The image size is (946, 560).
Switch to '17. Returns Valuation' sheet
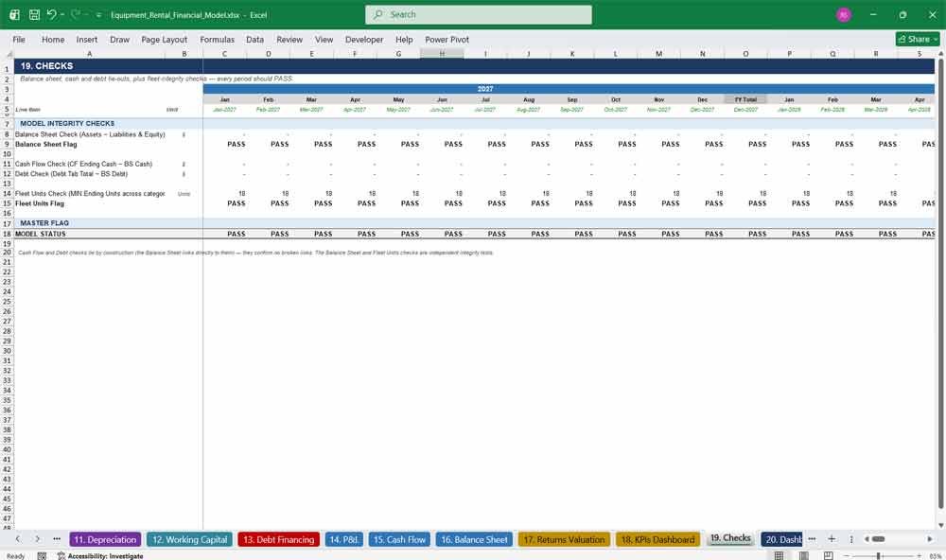(564, 539)
